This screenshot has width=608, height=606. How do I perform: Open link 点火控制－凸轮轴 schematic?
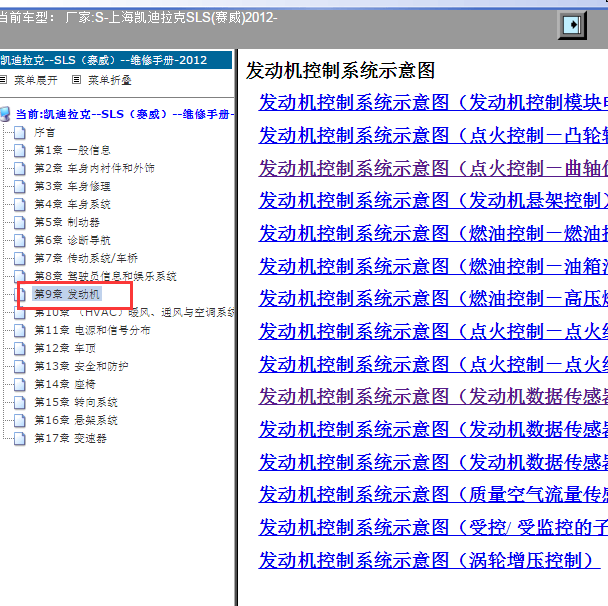pos(433,136)
